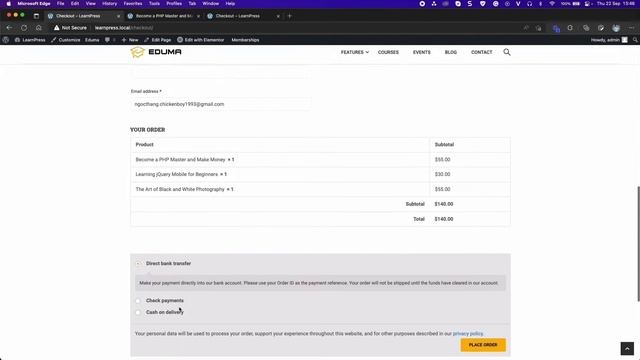Open new browser tab with plus icon
The width and height of the screenshot is (640, 360).
pos(290,16)
